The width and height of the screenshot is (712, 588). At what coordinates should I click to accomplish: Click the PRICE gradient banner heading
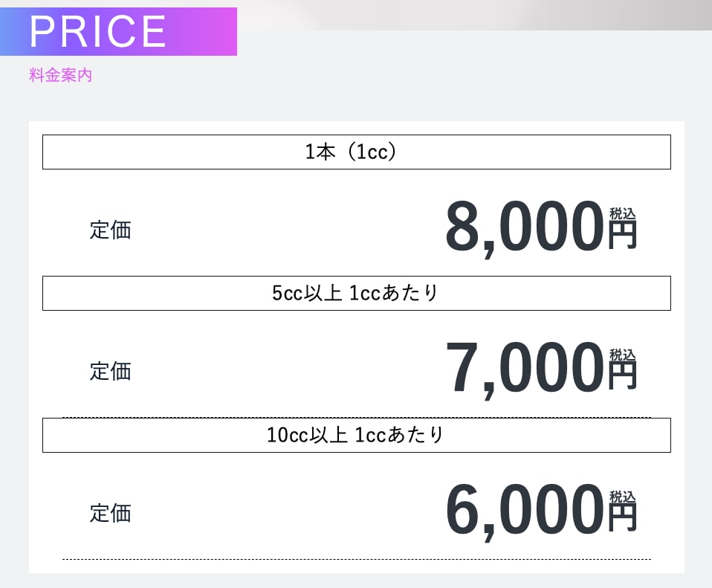coord(118,31)
